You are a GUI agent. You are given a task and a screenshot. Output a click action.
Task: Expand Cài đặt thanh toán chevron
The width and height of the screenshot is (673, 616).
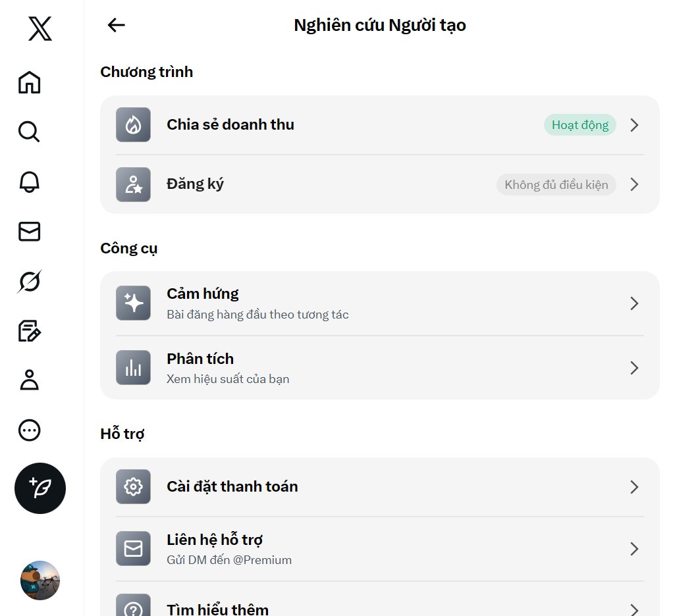click(634, 487)
